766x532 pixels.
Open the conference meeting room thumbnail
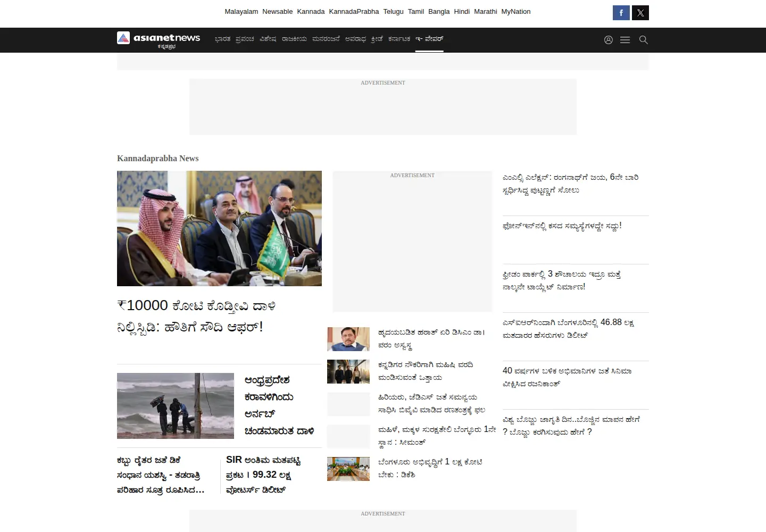(x=348, y=469)
